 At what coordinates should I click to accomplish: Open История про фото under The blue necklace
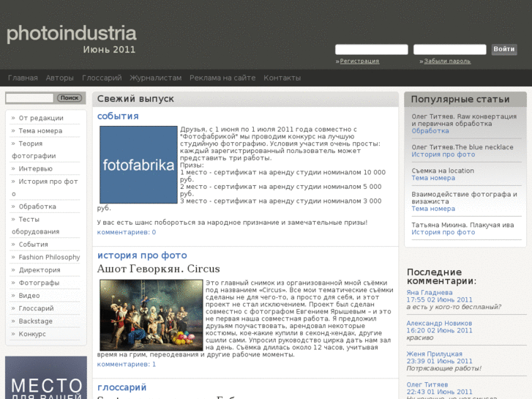pos(443,154)
